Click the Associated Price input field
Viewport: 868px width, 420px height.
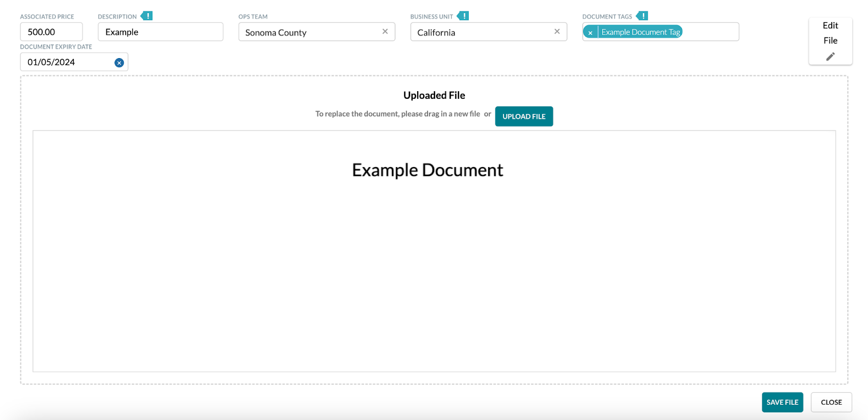click(52, 32)
